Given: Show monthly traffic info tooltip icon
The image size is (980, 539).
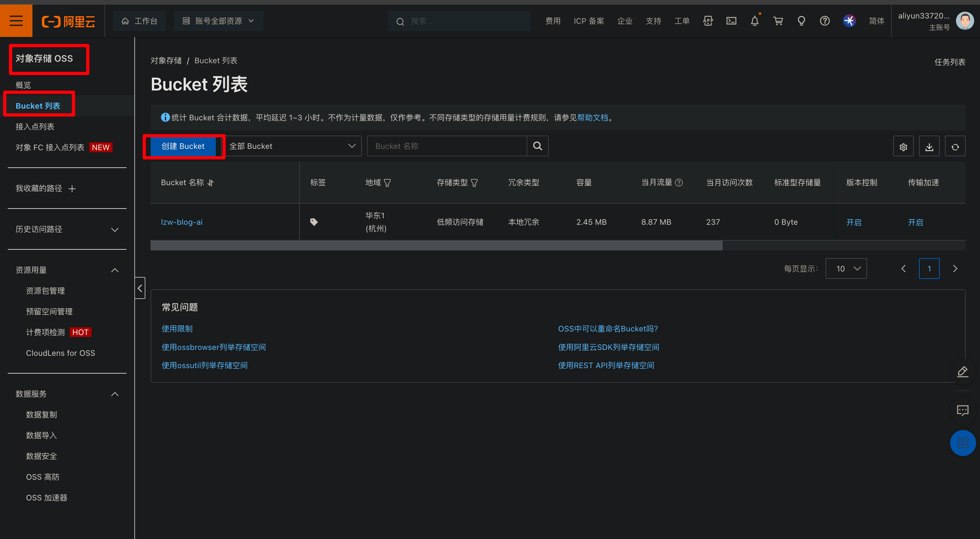Looking at the screenshot, I should point(679,183).
